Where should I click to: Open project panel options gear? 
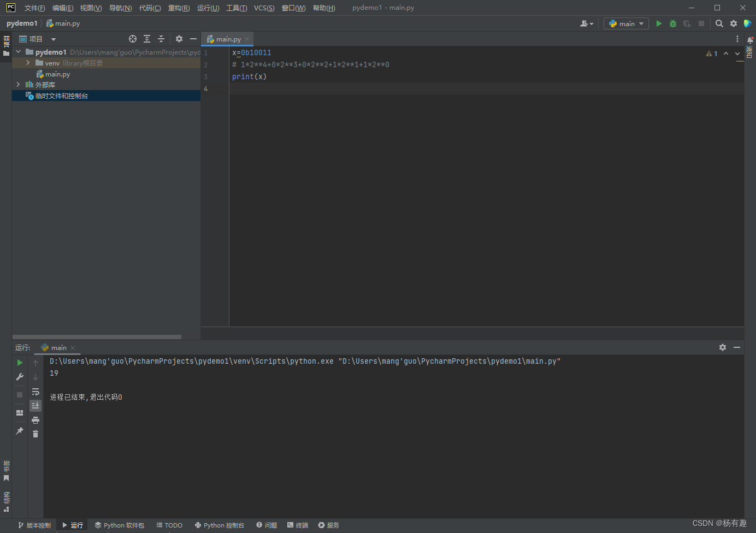point(179,39)
